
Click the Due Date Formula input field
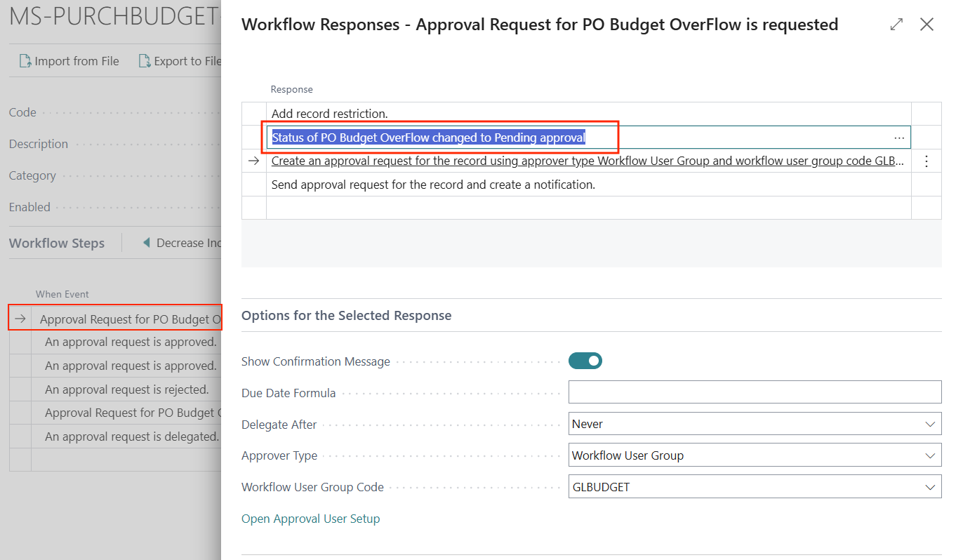pos(755,392)
